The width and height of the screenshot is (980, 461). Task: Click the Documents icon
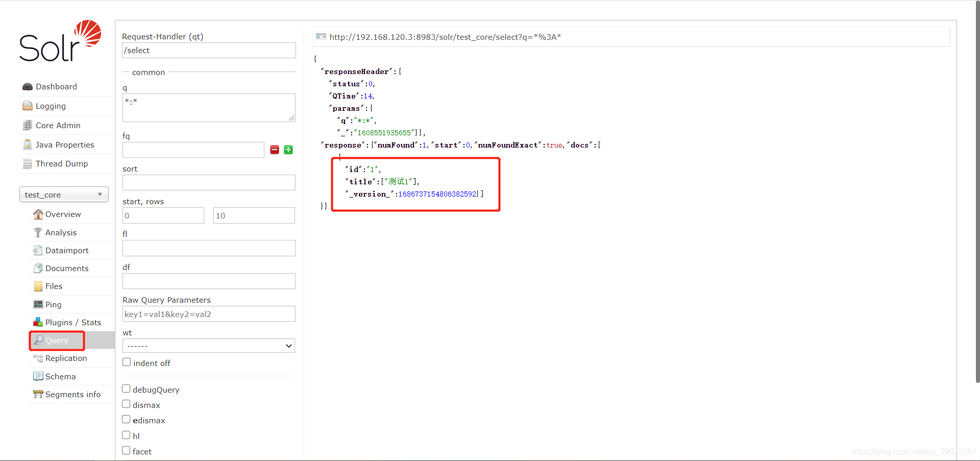(38, 268)
